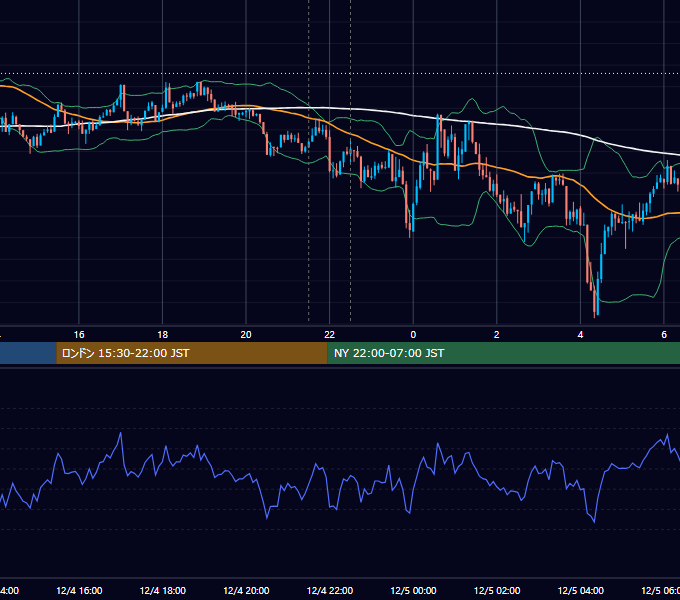
Task: Click the 4 hour axis label
Action: pyautogui.click(x=580, y=335)
